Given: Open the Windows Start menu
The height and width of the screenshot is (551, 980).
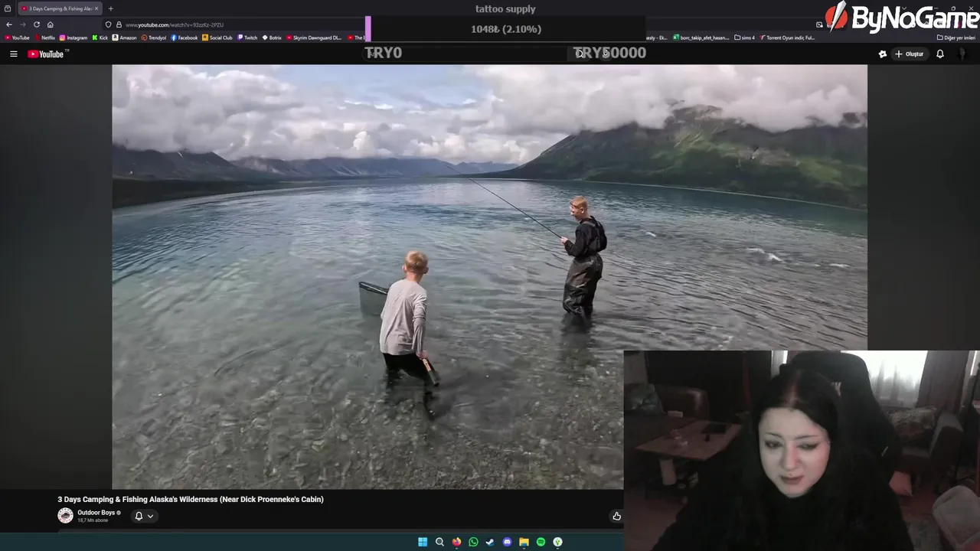Looking at the screenshot, I should tap(423, 542).
